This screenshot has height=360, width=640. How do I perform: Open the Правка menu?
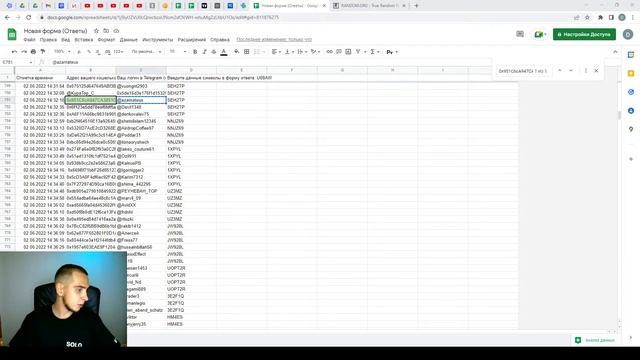tap(48, 40)
